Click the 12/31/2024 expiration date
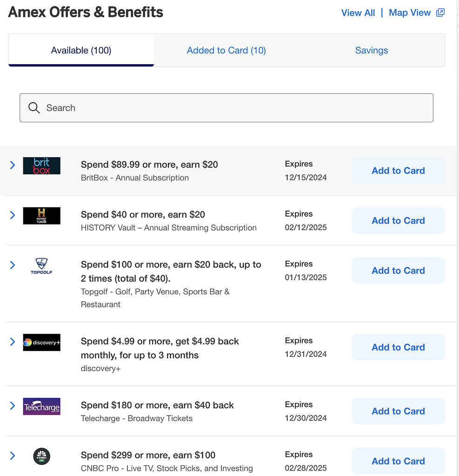459x476 pixels. 306,354
